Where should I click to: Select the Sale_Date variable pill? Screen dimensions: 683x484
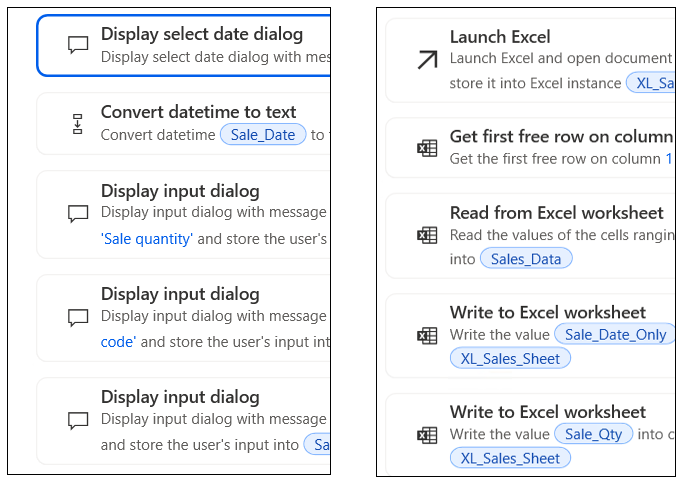[x=263, y=135]
